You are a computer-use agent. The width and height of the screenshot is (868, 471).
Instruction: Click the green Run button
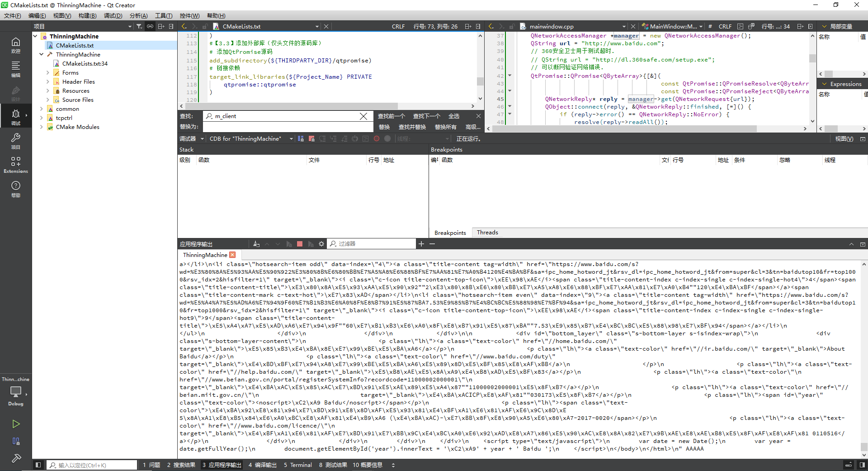point(16,424)
